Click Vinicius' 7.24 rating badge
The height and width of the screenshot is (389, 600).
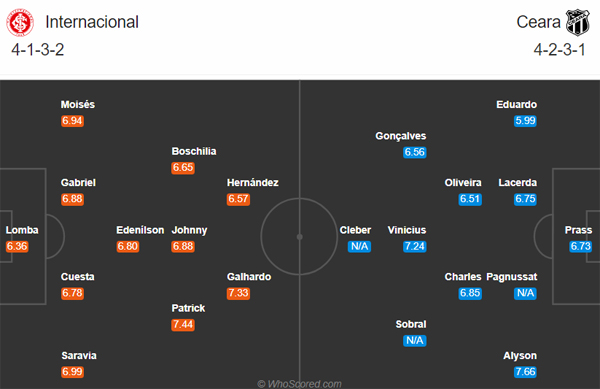tap(414, 246)
